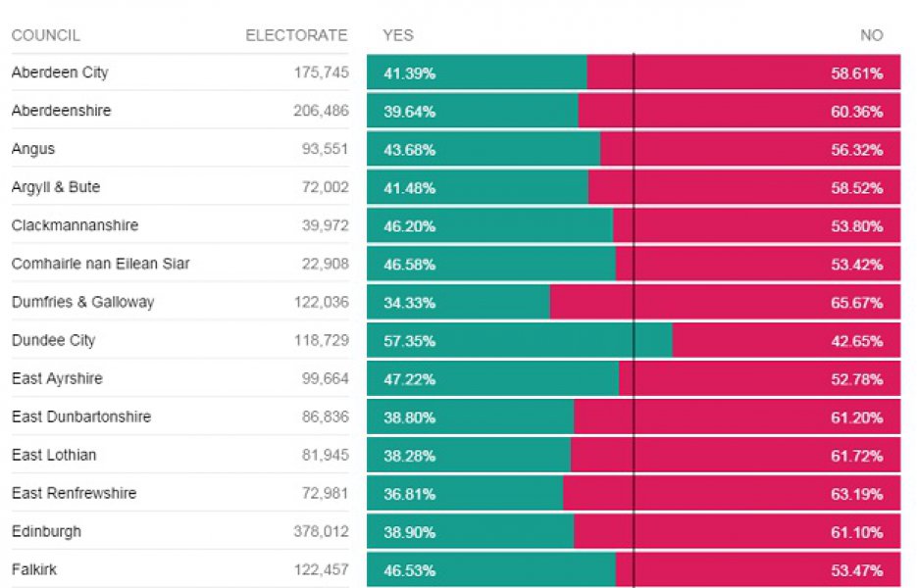Open the East Renfrewshire council row
The width and height of the screenshot is (917, 588).
(x=74, y=494)
